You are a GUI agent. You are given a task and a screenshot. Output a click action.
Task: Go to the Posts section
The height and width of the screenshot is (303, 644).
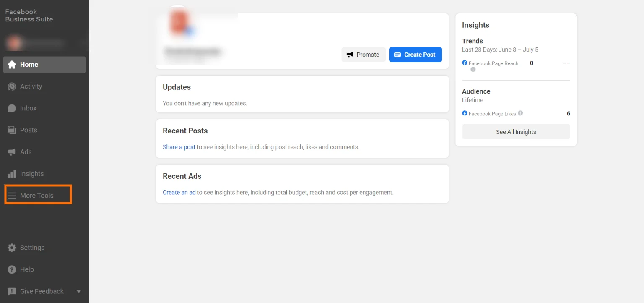(44, 130)
